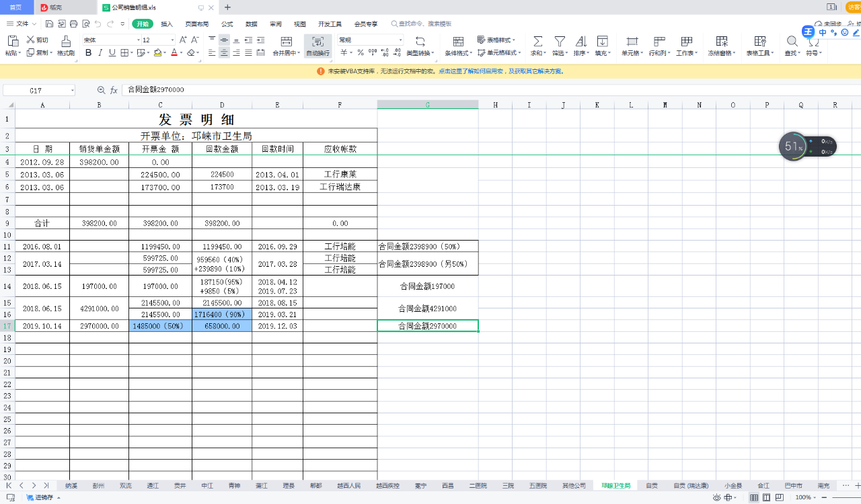Switch to the 自贡 sheet tab
The height and width of the screenshot is (504, 861).
click(651, 485)
